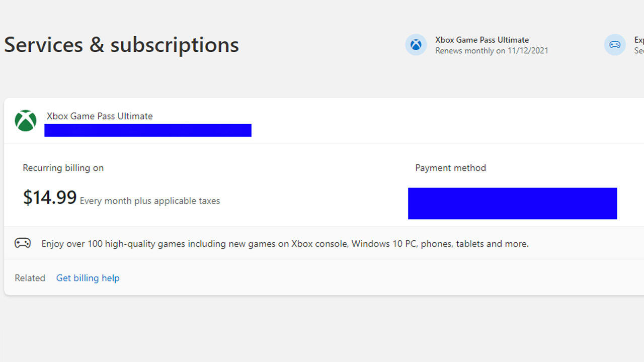Click the redacted Payment method box

tap(512, 203)
